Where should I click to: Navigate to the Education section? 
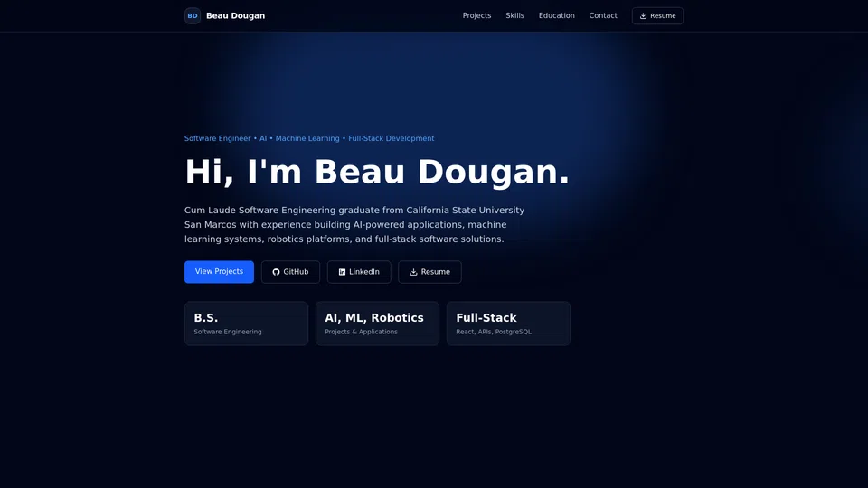[556, 15]
